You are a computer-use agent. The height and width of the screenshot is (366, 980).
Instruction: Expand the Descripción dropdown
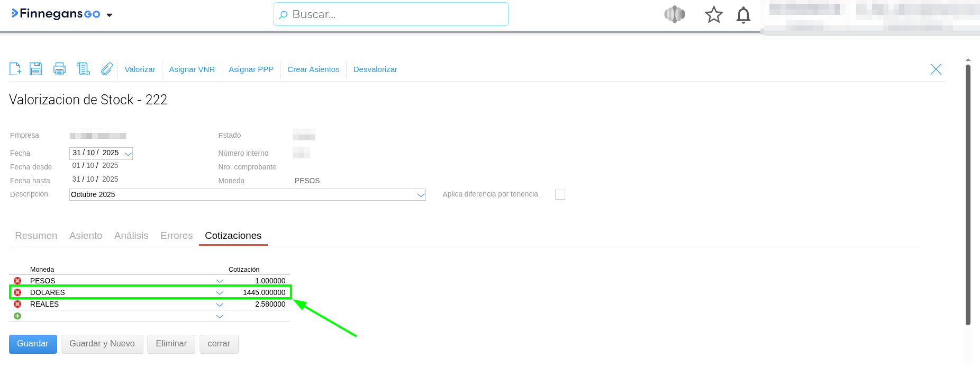(421, 195)
